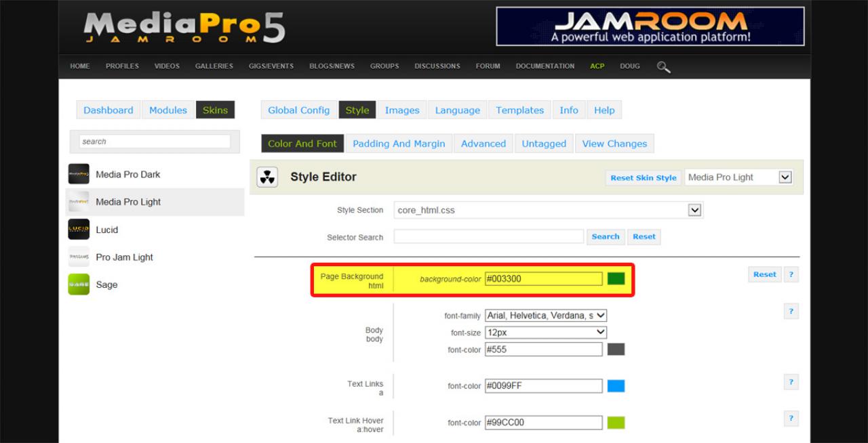Focus the skin search field
This screenshot has width=868, height=443.
click(x=155, y=142)
